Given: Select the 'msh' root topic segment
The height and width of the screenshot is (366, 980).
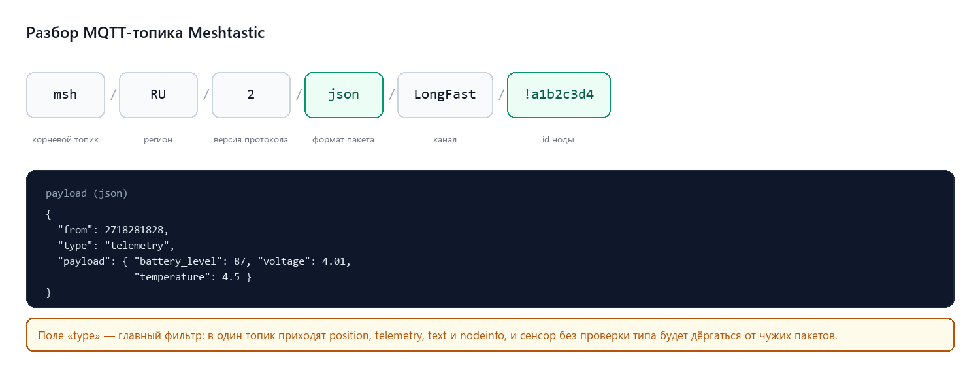Looking at the screenshot, I should point(65,95).
